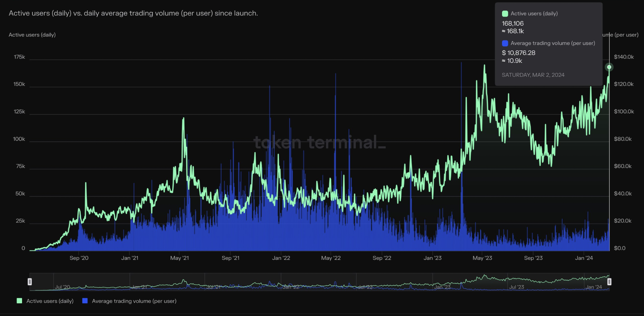The width and height of the screenshot is (644, 316).
Task: Click the 168,106 value in tooltip
Action: coord(513,23)
